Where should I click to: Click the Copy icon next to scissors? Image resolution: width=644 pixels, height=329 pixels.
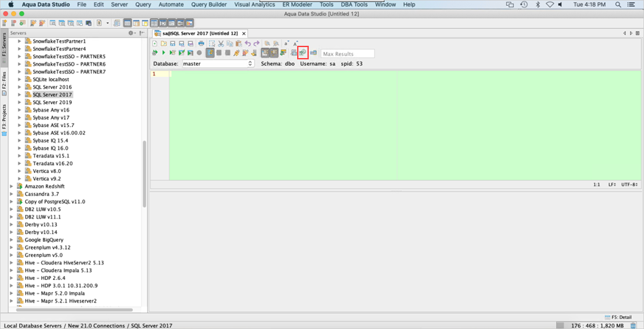229,43
